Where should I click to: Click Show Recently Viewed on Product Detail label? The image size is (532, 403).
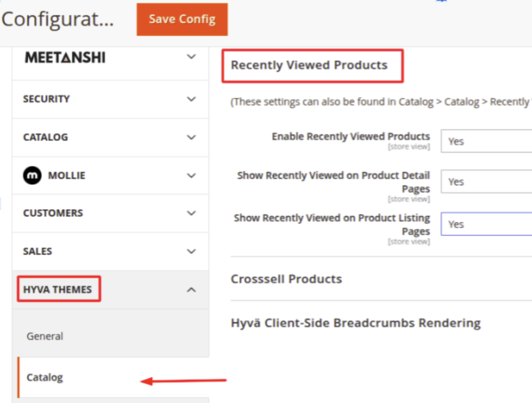click(x=333, y=182)
